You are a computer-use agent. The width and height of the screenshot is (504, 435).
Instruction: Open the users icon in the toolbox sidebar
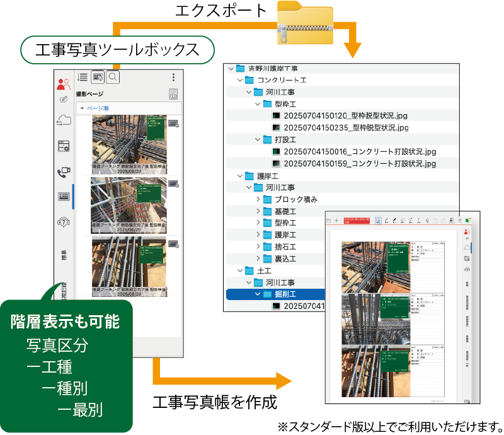coord(64,84)
